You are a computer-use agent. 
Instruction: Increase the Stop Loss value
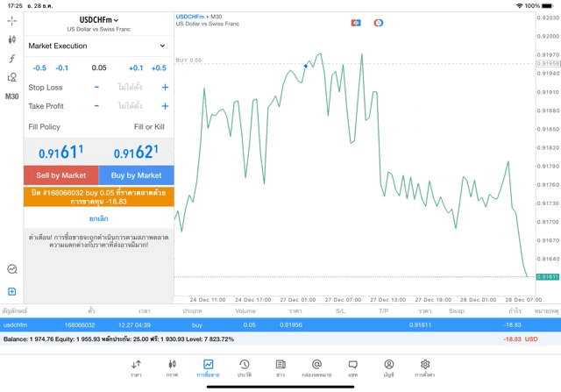click(165, 87)
